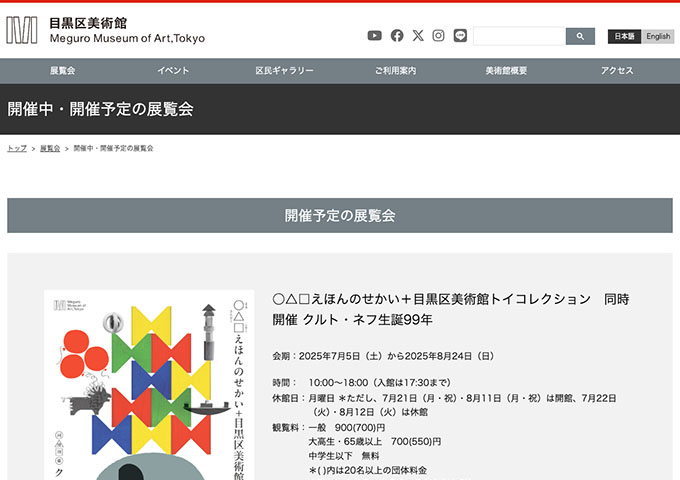The height and width of the screenshot is (480, 680).
Task: Click the 20名以上の団体料金 note
Action: [x=368, y=470]
